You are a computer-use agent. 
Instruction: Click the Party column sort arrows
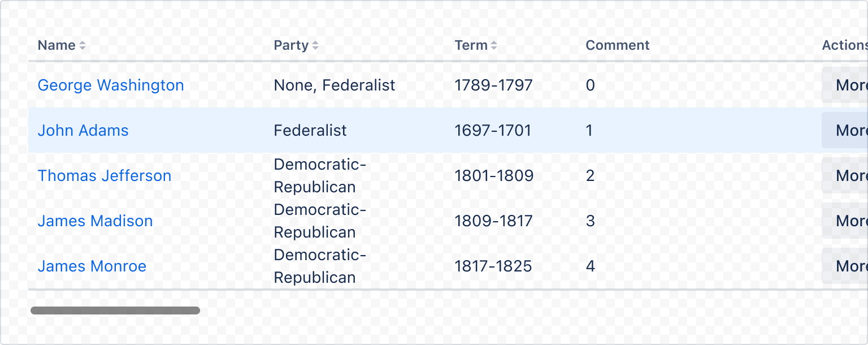pyautogui.click(x=315, y=45)
